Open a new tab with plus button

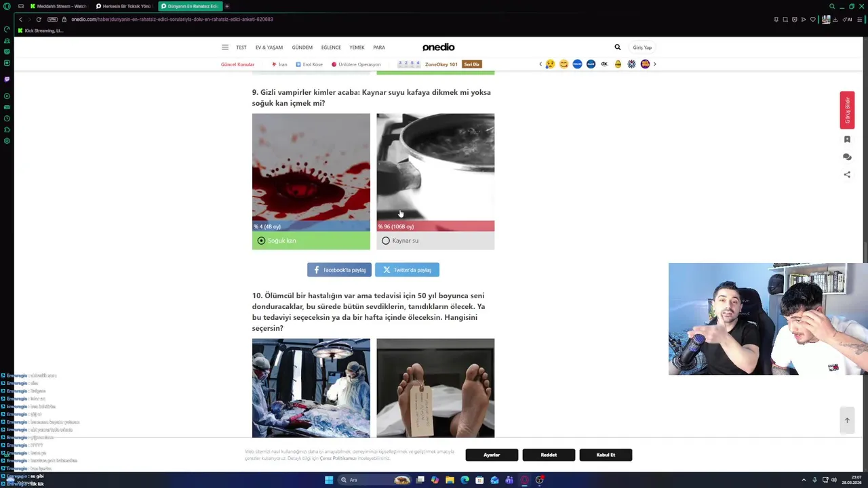tap(227, 6)
